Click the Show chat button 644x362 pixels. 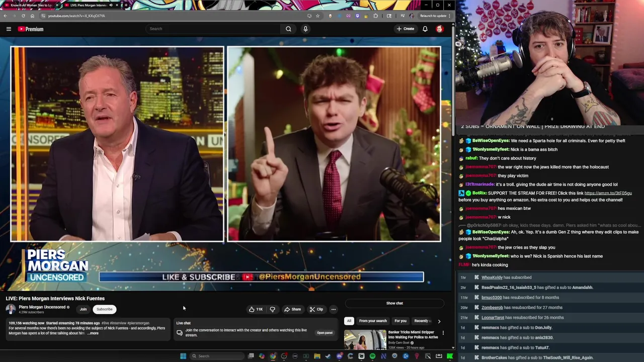(x=394, y=303)
